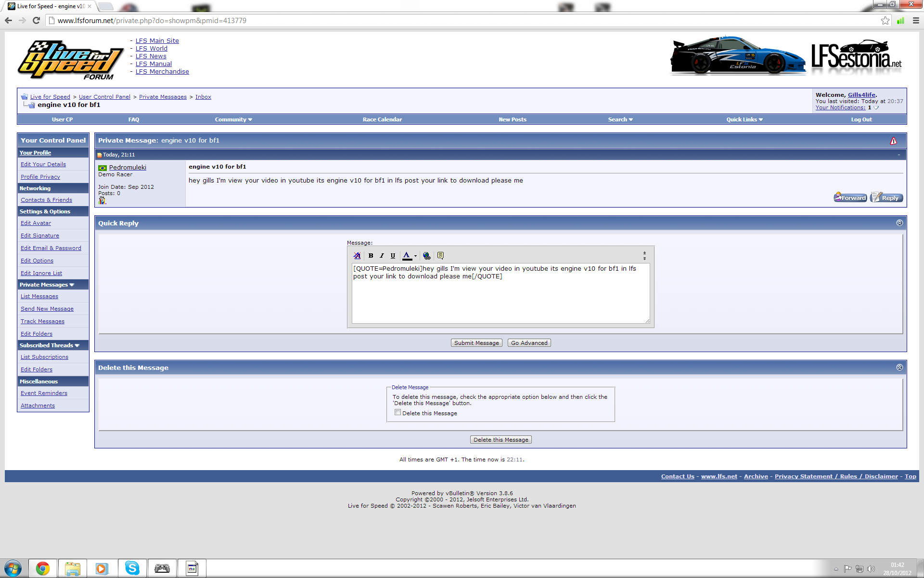
Task: Click the report message warning icon
Action: pos(893,141)
